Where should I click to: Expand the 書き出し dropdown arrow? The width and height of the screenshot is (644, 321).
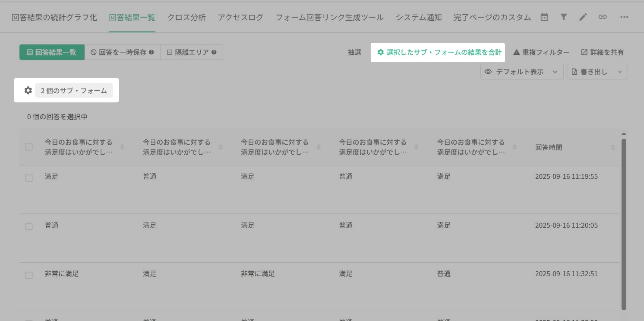[620, 72]
